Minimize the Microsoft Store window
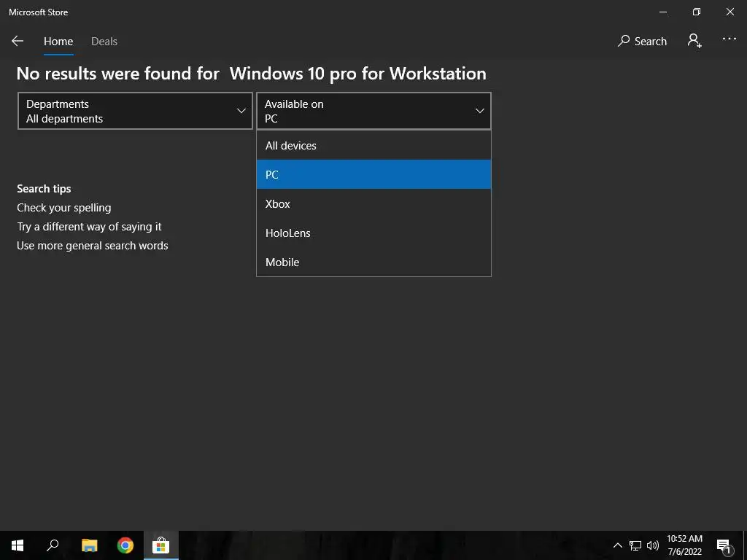Image resolution: width=747 pixels, height=560 pixels. click(662, 12)
